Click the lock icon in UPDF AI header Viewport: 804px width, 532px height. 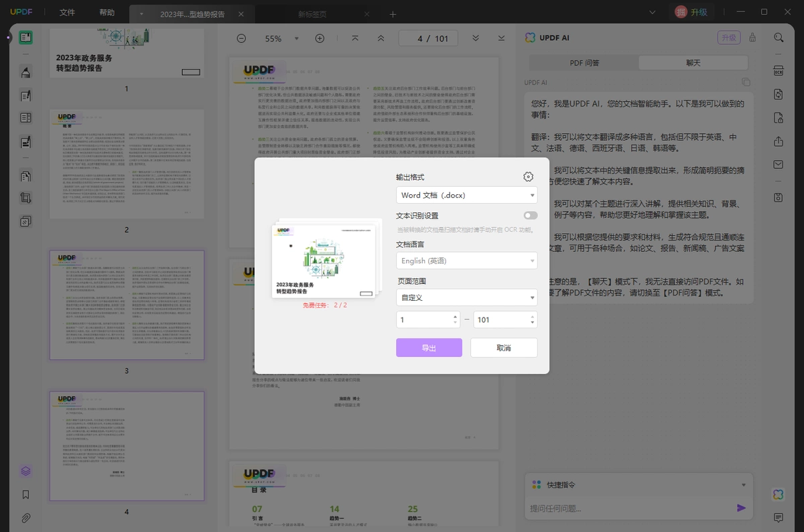(752, 38)
